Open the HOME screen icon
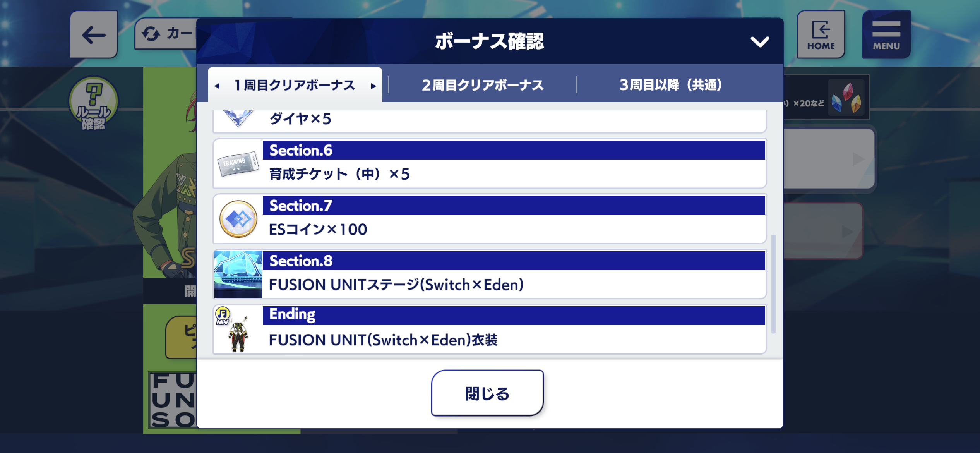980x453 pixels. click(821, 35)
